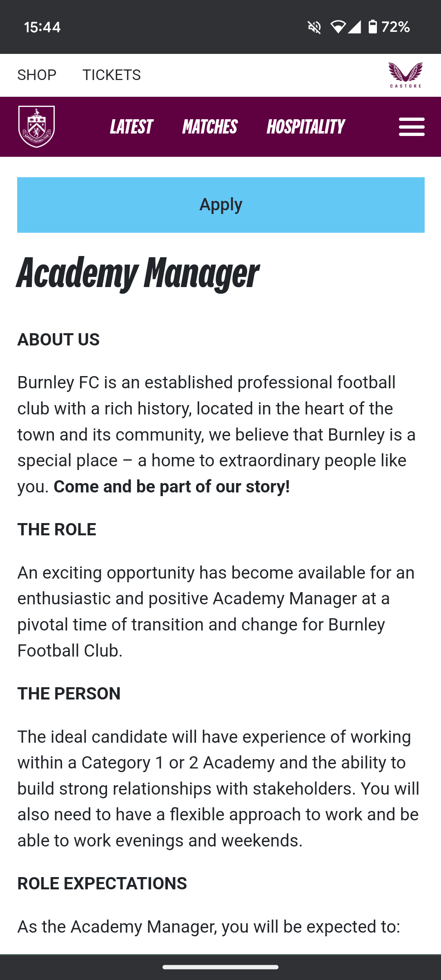Select MATCHES in the navigation bar
The width and height of the screenshot is (441, 980).
point(210,127)
